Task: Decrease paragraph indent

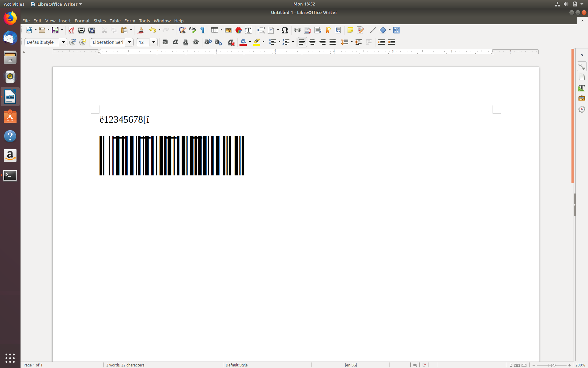Action: [391, 42]
